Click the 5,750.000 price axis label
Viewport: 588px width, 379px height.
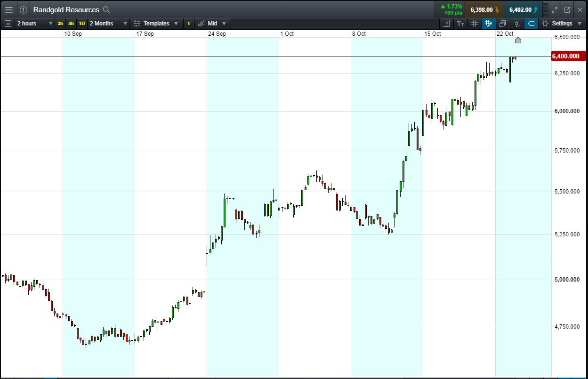coord(566,151)
